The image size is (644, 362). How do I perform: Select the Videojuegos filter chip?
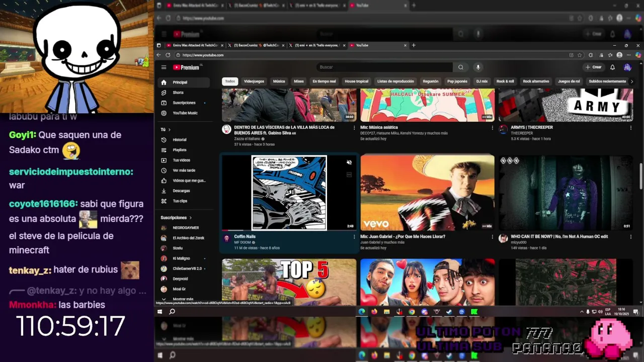point(254,81)
